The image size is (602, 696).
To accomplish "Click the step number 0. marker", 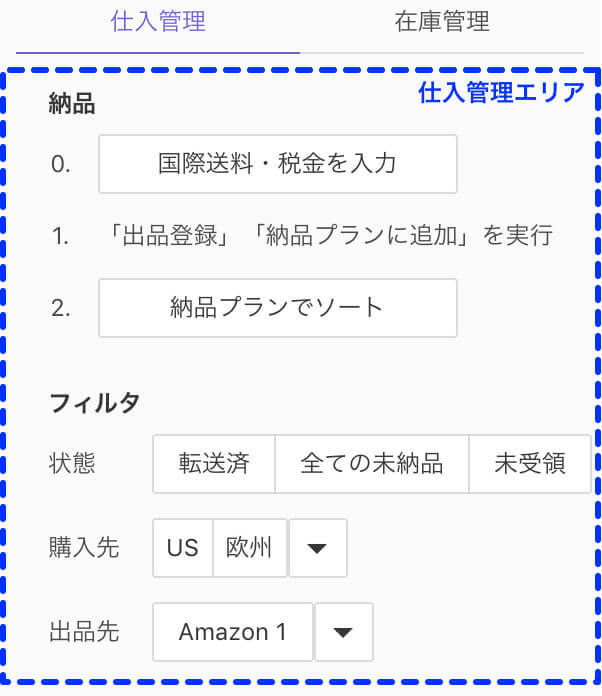I will point(60,164).
